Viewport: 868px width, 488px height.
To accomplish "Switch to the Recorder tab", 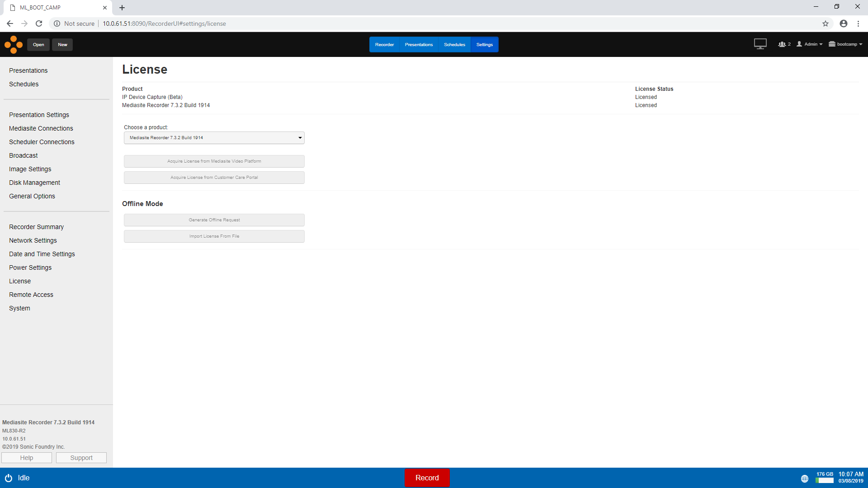I will 384,44.
